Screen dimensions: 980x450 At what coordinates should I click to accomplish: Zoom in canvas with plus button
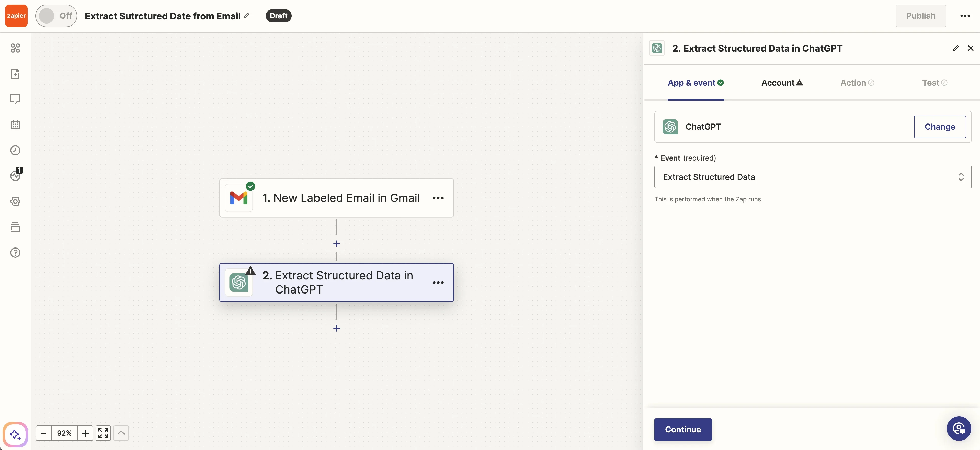pos(85,433)
